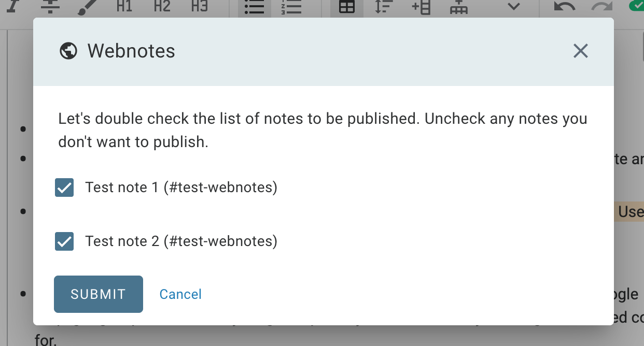Click the undo arrow
Screen dimensions: 644x346
pos(564,7)
